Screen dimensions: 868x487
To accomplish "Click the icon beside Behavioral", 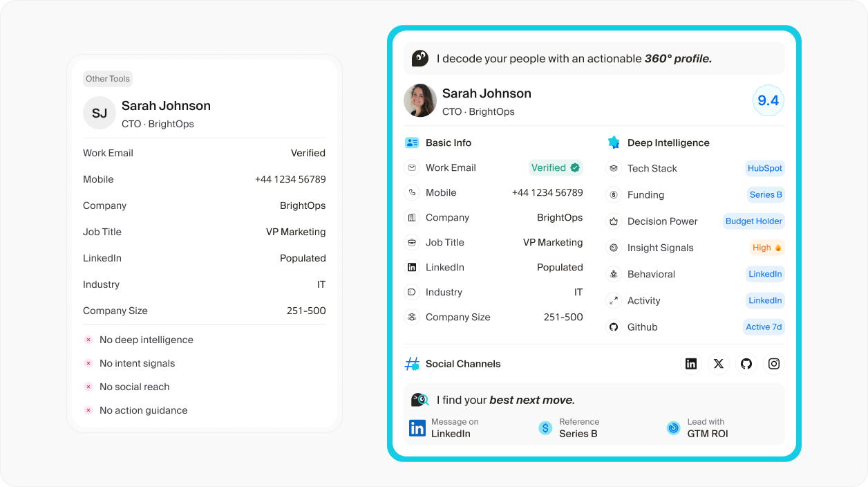I will 614,274.
